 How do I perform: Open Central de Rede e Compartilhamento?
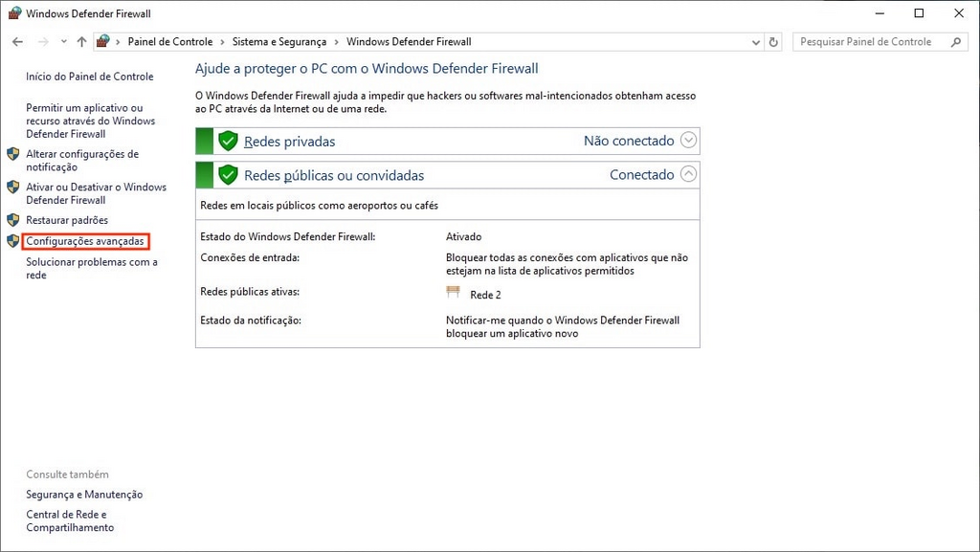coord(69,520)
